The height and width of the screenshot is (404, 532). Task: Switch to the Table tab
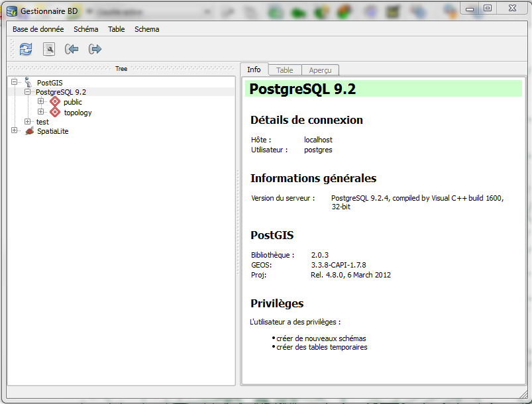click(x=285, y=70)
